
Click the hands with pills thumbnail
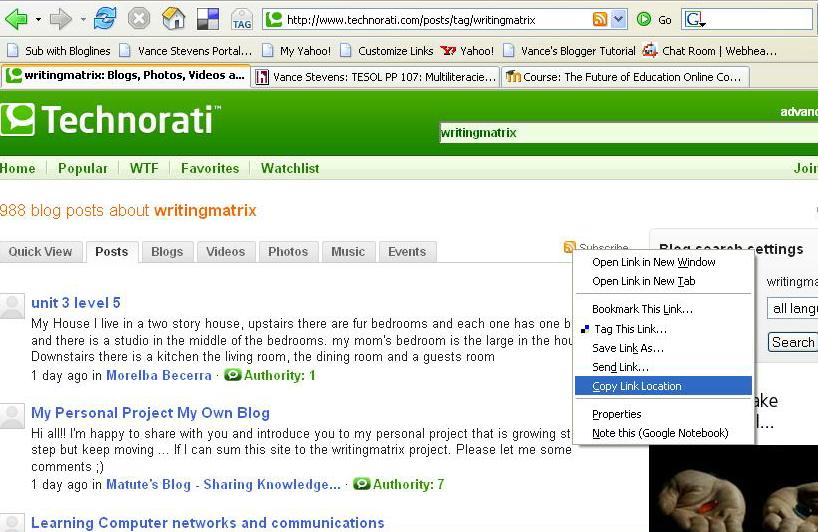tap(733, 489)
